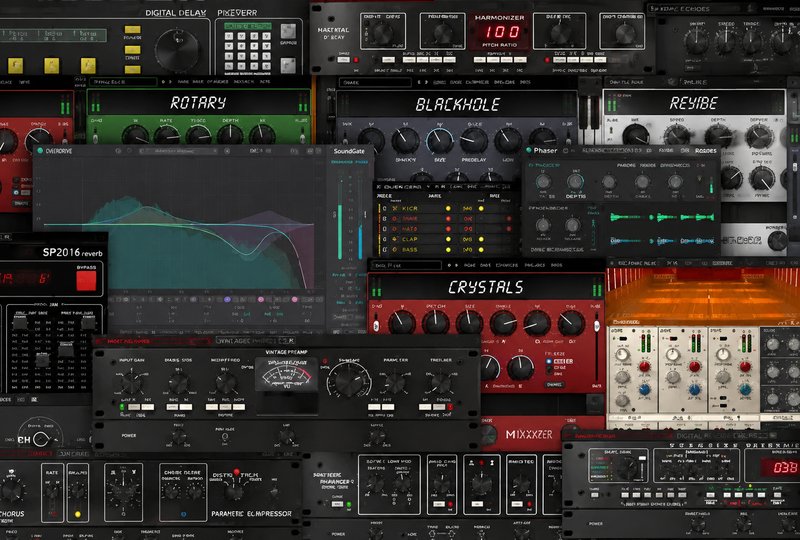Toggle the green LED button under INPUT GAIN
The height and width of the screenshot is (540, 800).
pos(121,407)
